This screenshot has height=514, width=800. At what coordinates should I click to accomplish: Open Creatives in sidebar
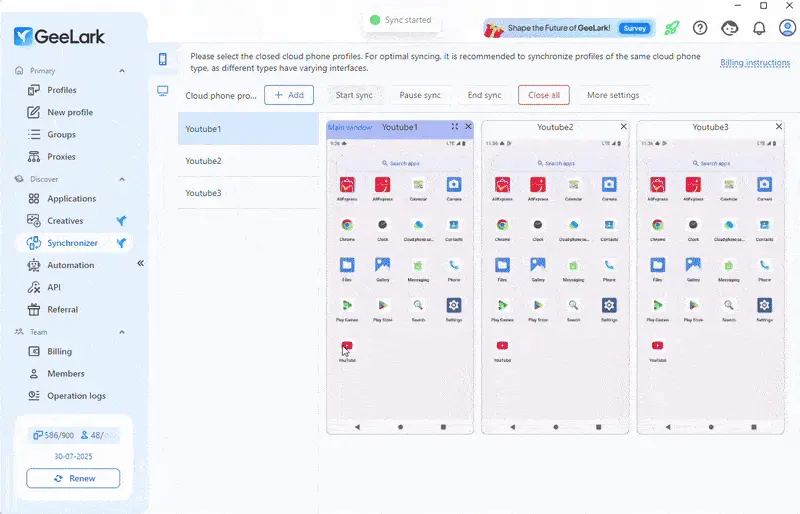pos(65,221)
